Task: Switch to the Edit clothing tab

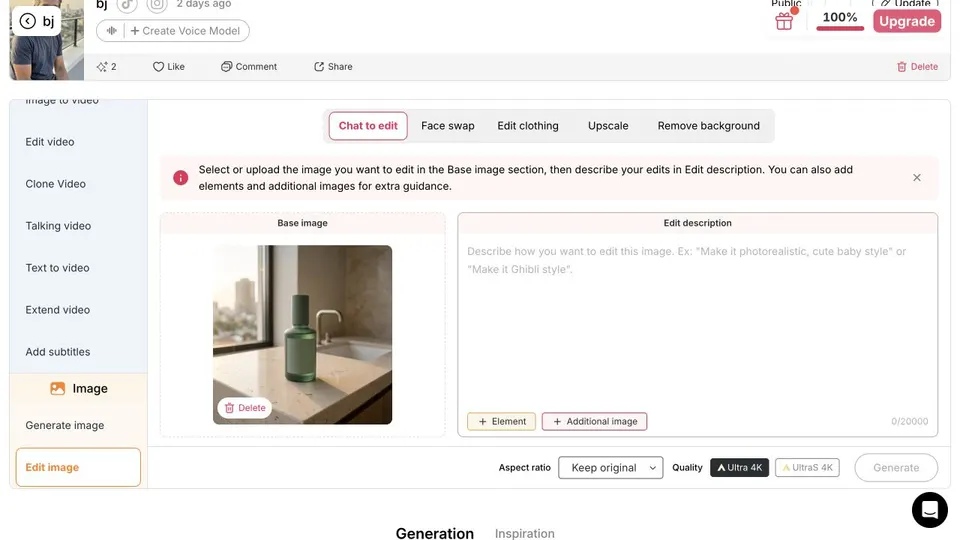Action: point(528,126)
